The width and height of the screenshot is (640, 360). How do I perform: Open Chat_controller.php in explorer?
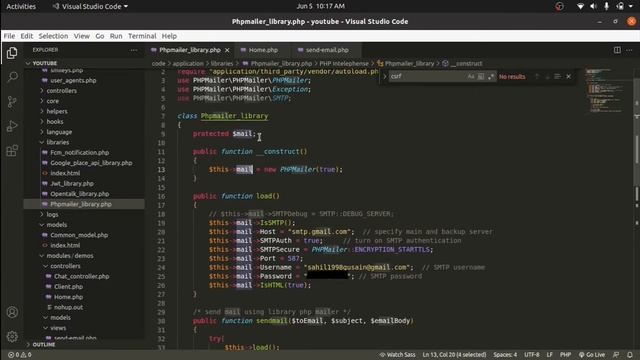(x=81, y=276)
